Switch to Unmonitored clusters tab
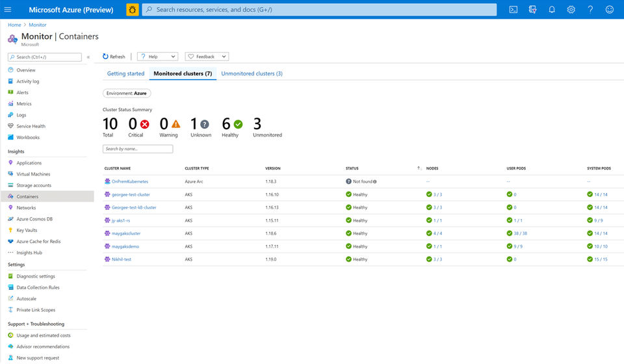Screen dimensions: 624x364 252,73
